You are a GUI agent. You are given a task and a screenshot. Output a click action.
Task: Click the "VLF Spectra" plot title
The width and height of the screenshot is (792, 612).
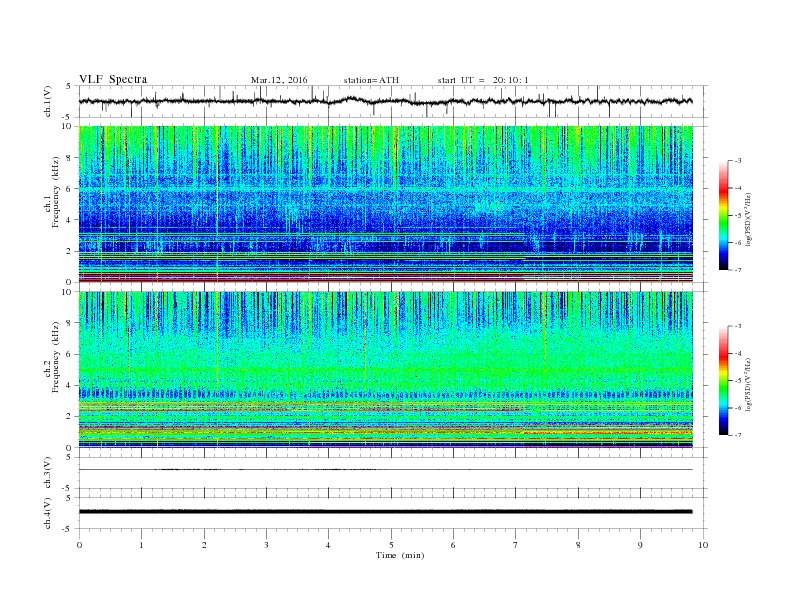coord(113,79)
